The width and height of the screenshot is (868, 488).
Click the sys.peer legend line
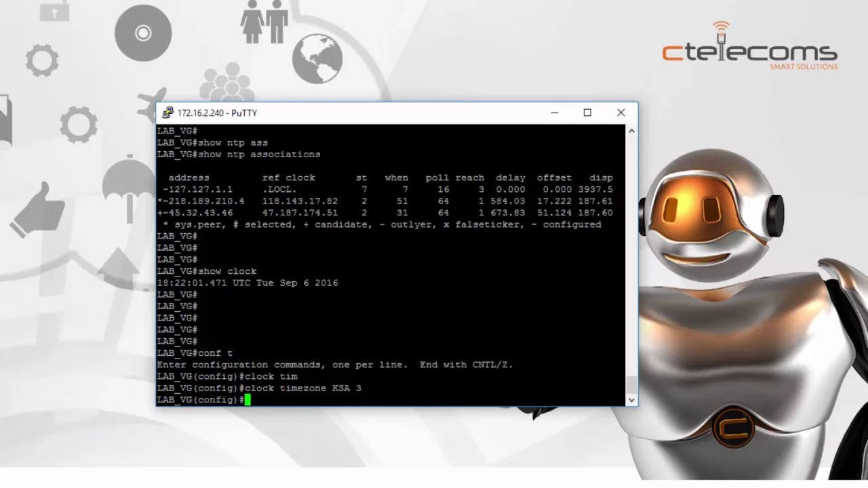coord(382,224)
